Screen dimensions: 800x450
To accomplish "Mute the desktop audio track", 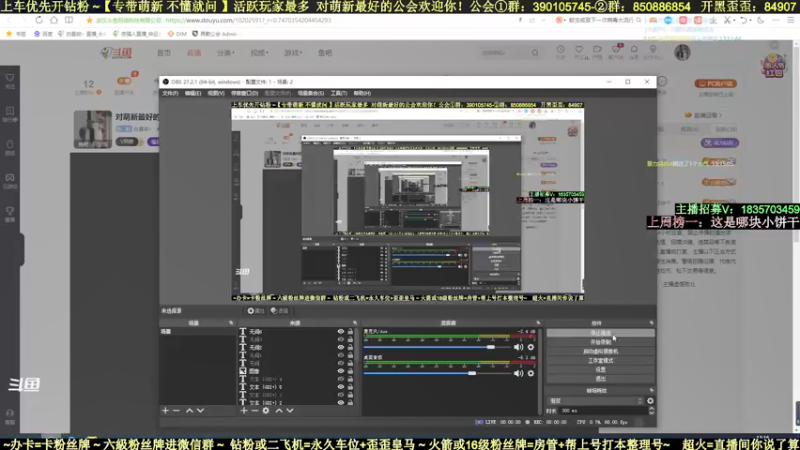I will [518, 373].
